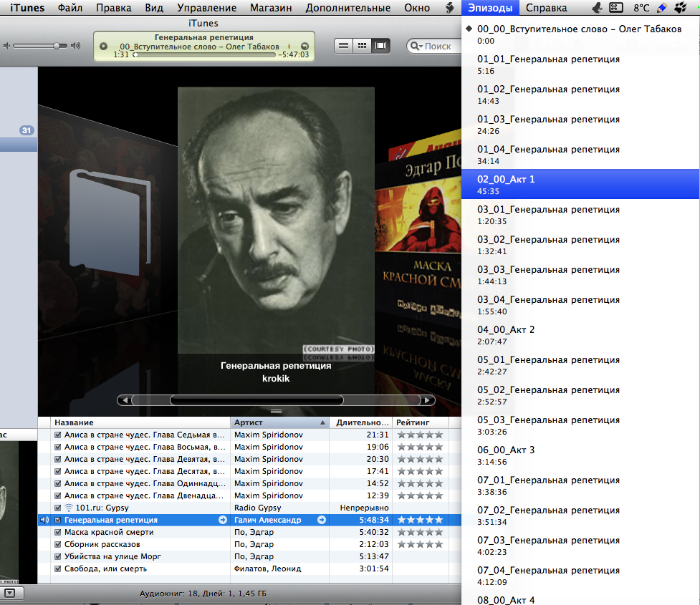Uncheck the 101.ru: Gypsy checkbox
This screenshot has height=605, width=700.
coord(57,508)
